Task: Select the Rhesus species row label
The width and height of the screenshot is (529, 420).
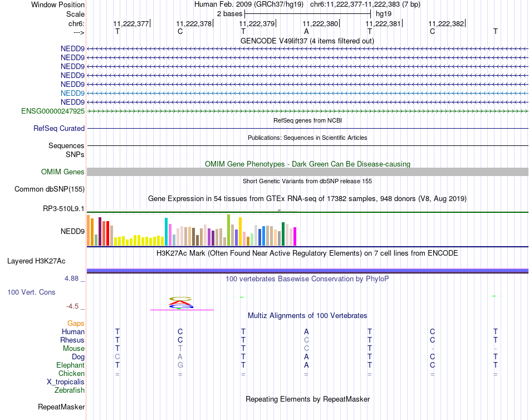Action: click(72, 340)
